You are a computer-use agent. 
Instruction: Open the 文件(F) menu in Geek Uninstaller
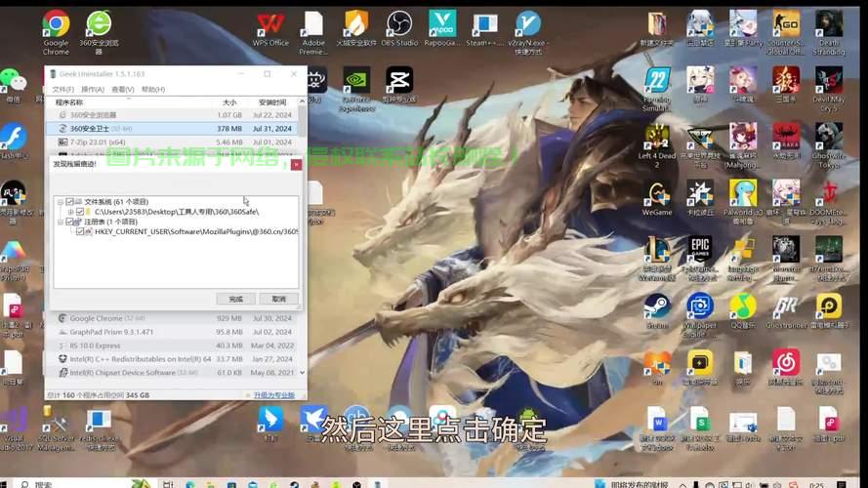(63, 89)
